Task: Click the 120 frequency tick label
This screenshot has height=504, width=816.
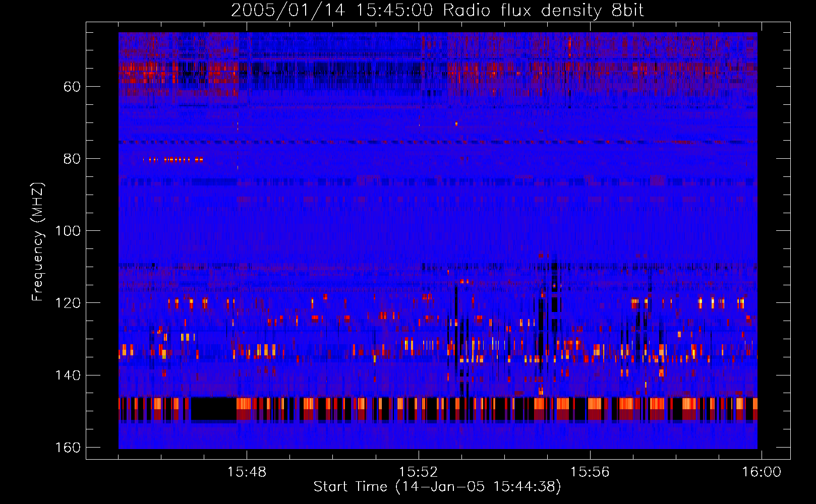Action: pyautogui.click(x=68, y=303)
